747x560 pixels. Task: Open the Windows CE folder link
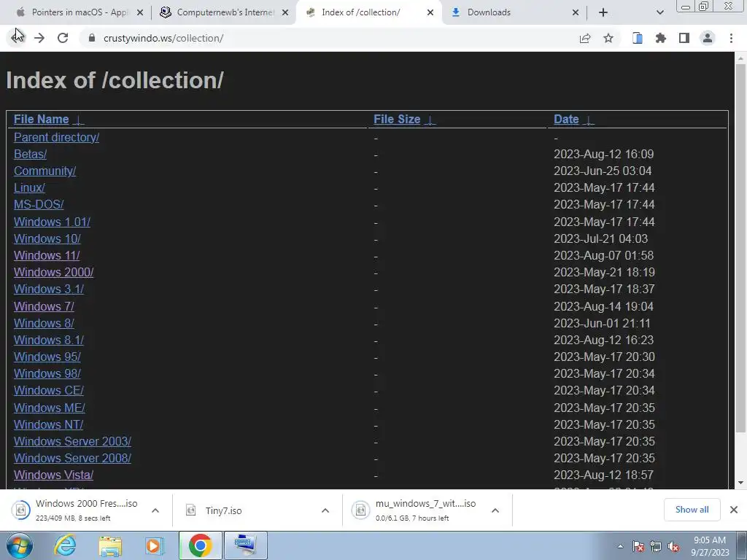(49, 391)
